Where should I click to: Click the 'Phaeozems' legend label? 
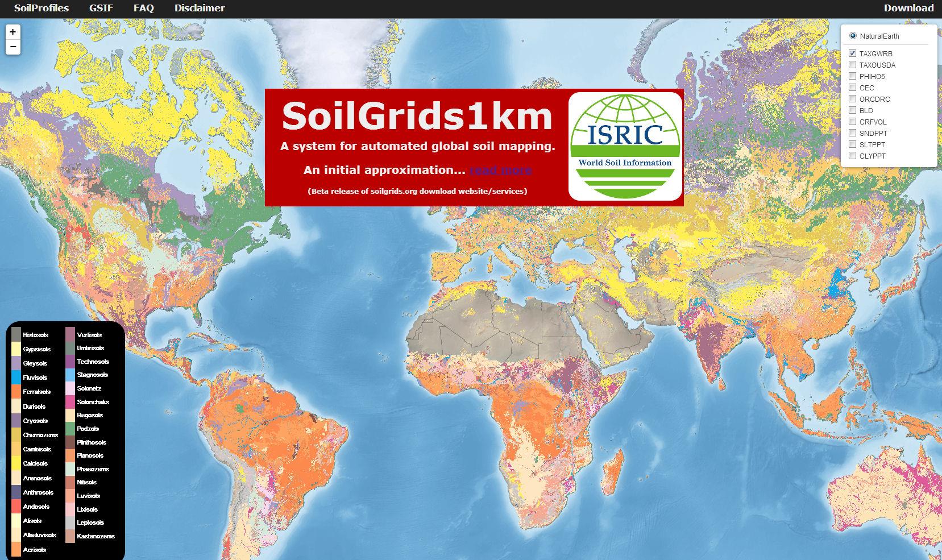click(93, 469)
